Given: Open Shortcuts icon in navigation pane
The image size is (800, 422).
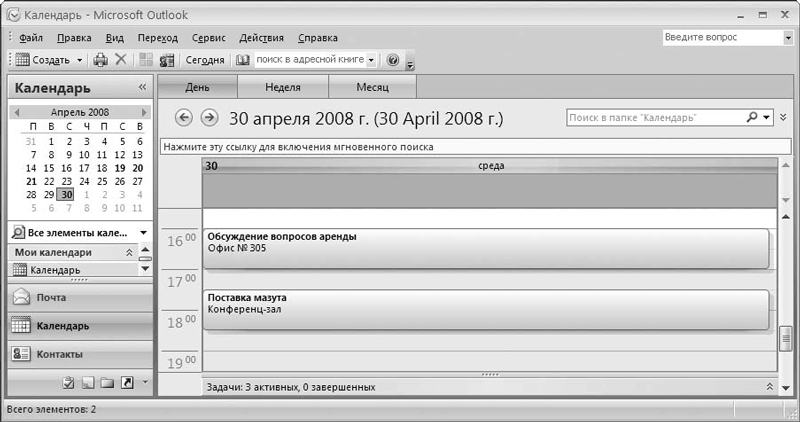Looking at the screenshot, I should 127,382.
